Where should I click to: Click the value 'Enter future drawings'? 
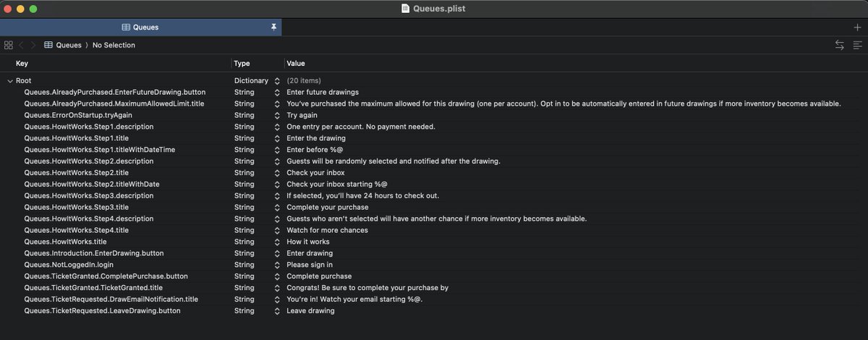tap(323, 92)
